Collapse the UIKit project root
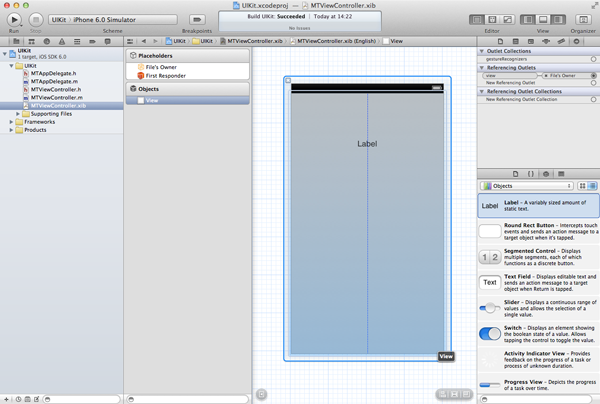 tap(5, 54)
